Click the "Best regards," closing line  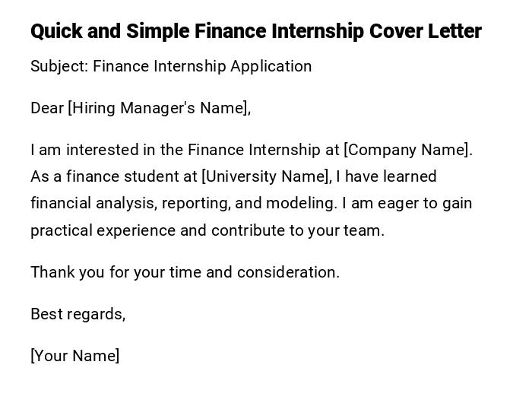(x=78, y=314)
